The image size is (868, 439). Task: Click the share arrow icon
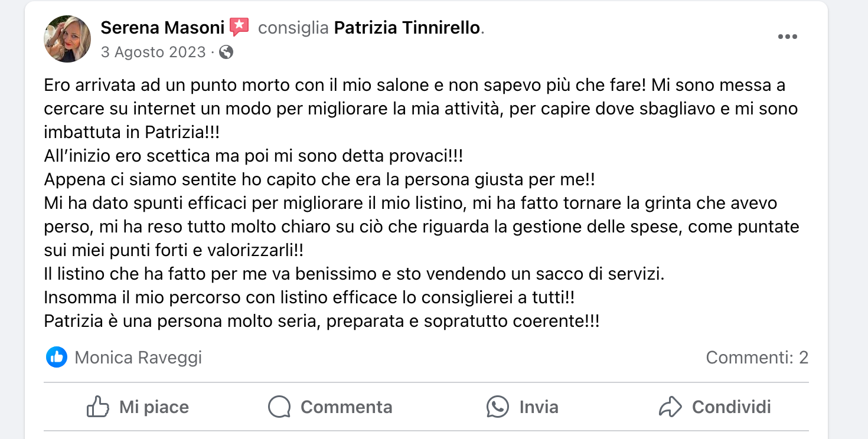tap(671, 407)
